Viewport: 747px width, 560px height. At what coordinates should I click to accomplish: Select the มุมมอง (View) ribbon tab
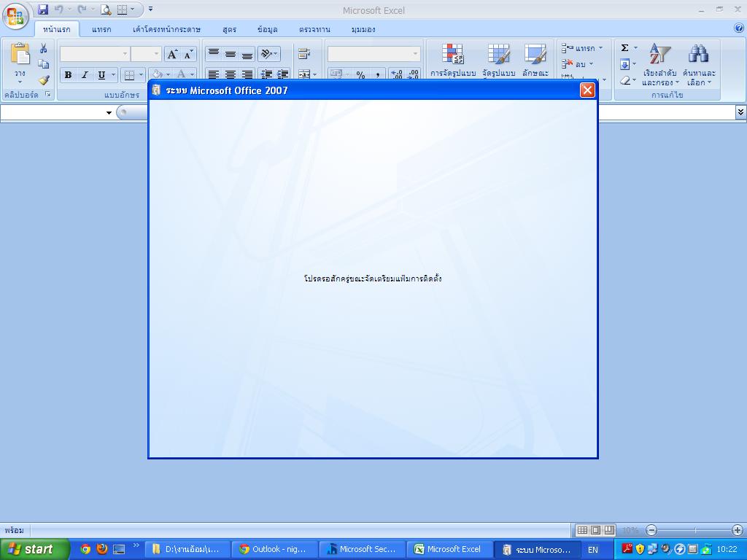[363, 29]
